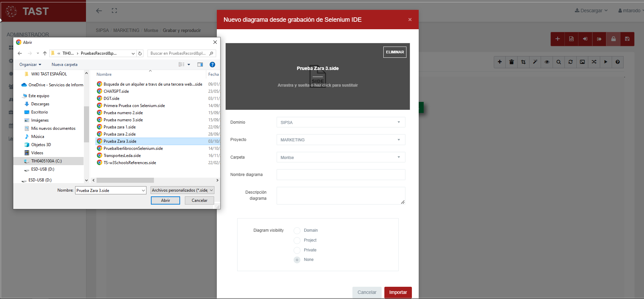This screenshot has height=299, width=644.
Task: Click the Importar button
Action: point(398,292)
